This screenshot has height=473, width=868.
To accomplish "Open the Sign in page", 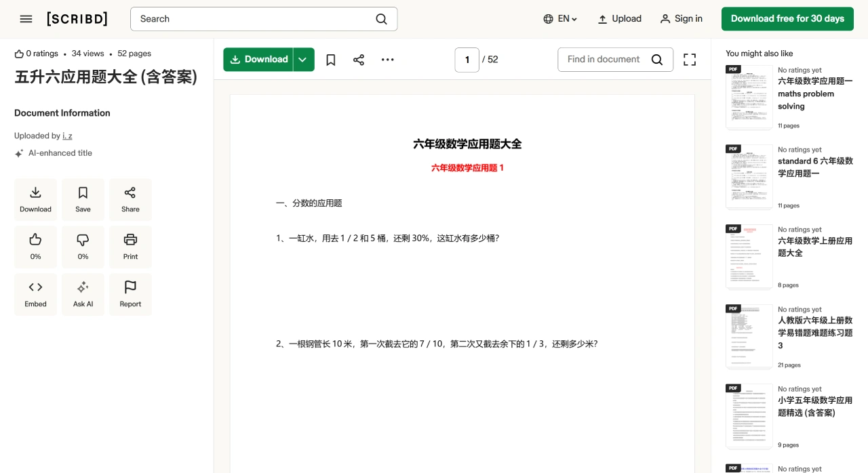I will point(682,19).
